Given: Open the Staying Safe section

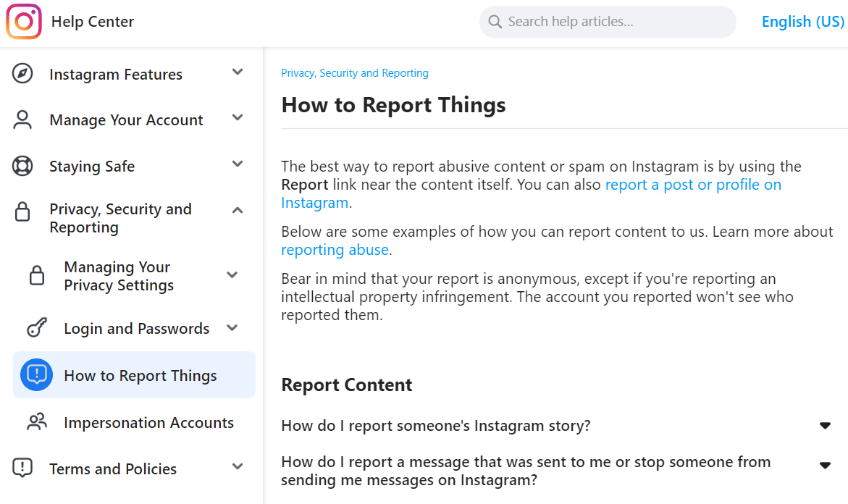Looking at the screenshot, I should point(92,167).
